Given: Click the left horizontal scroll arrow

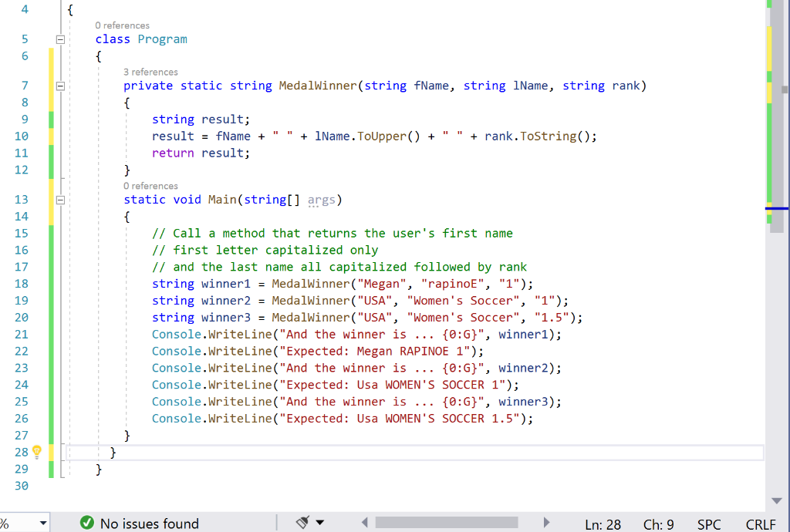Looking at the screenshot, I should [364, 522].
